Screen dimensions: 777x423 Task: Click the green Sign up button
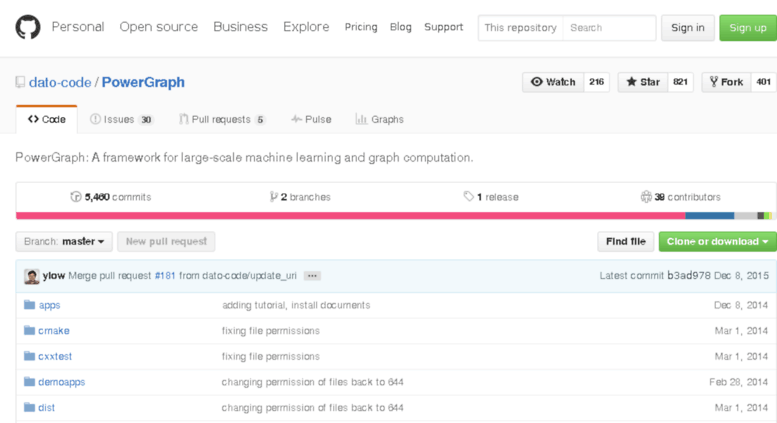748,28
